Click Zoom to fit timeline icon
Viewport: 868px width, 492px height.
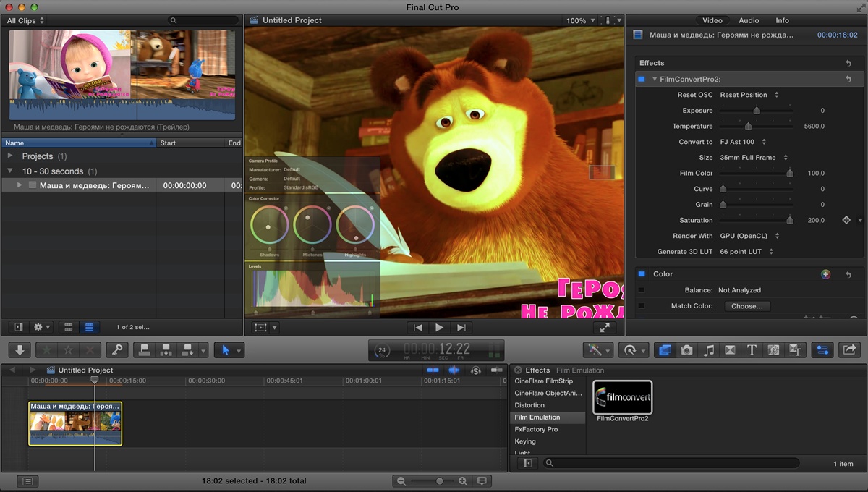point(482,480)
